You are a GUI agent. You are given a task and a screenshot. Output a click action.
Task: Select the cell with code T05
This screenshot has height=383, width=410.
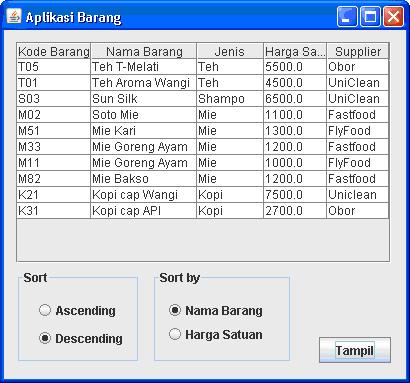54,67
